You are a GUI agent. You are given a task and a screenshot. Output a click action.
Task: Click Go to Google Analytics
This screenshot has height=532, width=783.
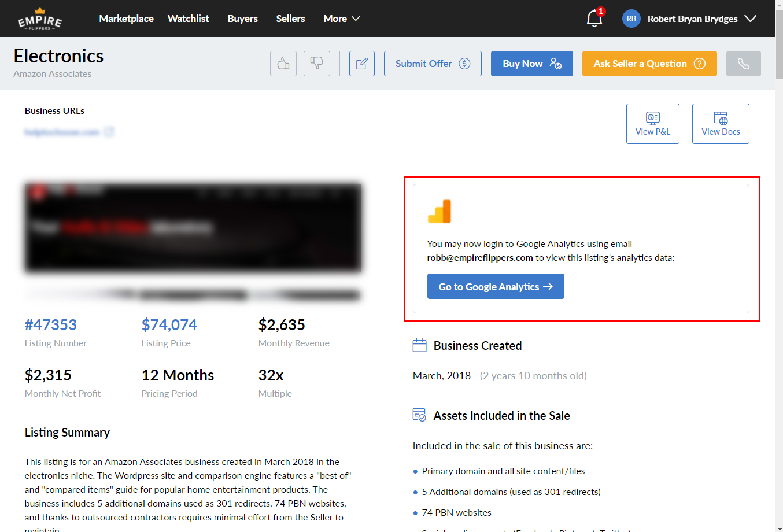[496, 286]
